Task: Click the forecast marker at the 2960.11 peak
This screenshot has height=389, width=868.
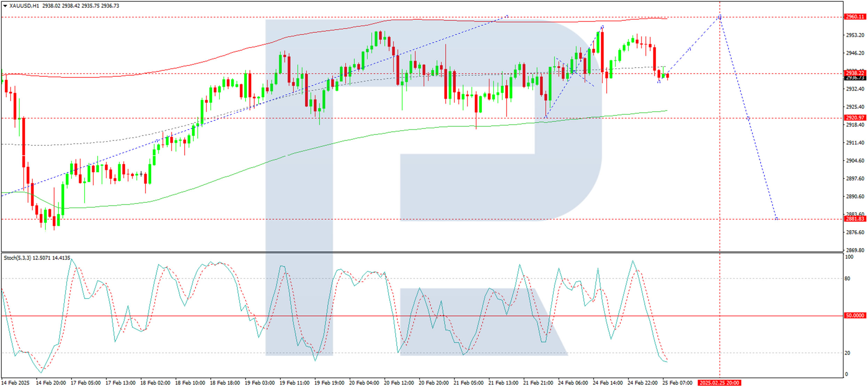Action: pos(720,17)
